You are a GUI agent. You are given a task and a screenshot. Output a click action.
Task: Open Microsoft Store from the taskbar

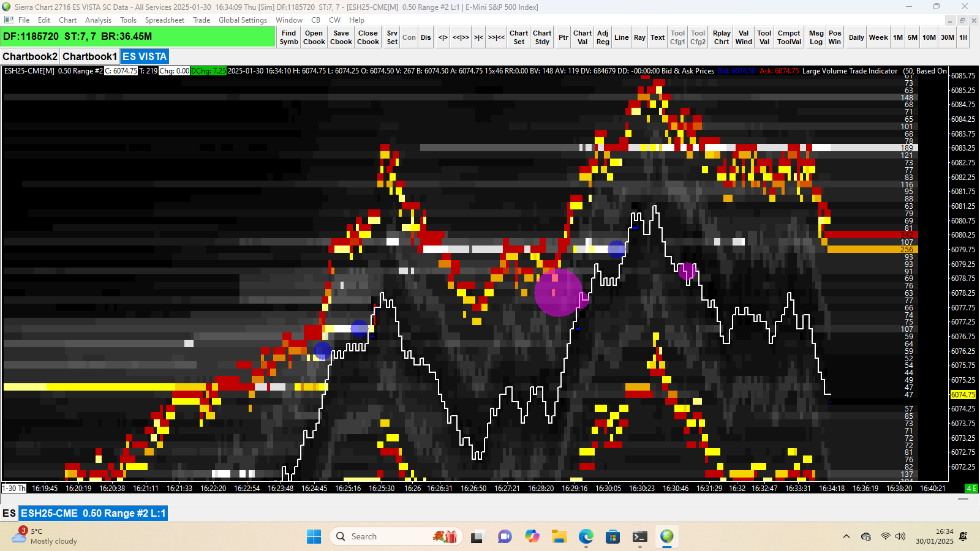point(612,537)
